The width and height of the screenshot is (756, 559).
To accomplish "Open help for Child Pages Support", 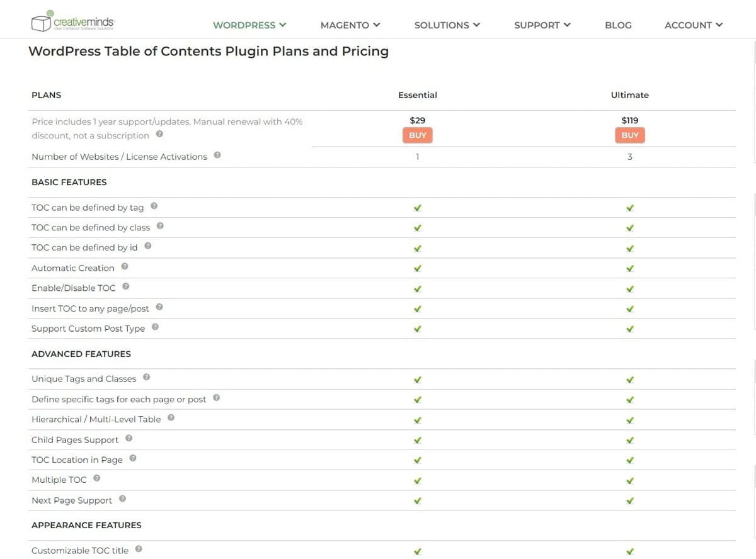I will point(129,438).
